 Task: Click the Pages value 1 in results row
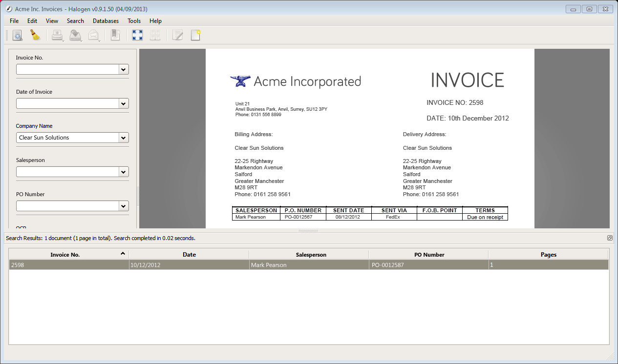point(548,265)
